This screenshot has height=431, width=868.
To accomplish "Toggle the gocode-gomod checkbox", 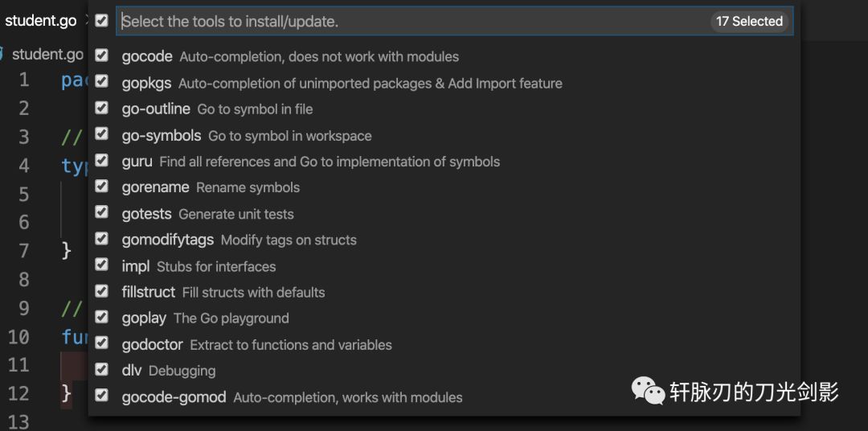I will click(101, 396).
